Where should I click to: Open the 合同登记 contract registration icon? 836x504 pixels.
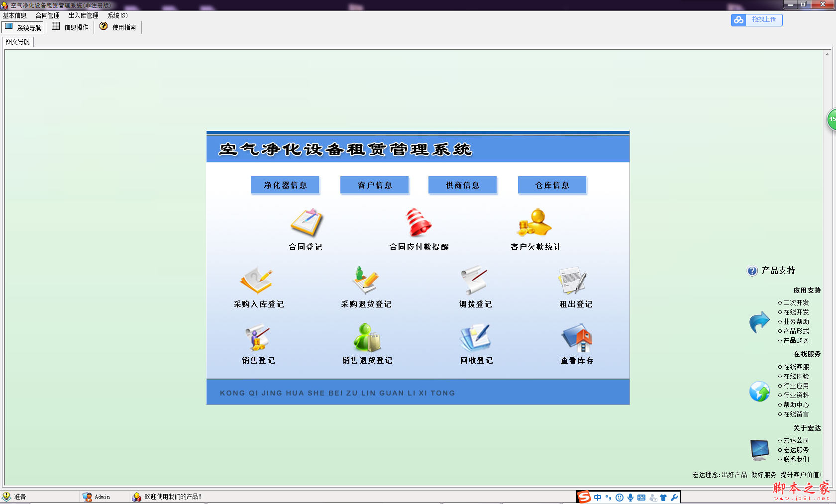(307, 223)
